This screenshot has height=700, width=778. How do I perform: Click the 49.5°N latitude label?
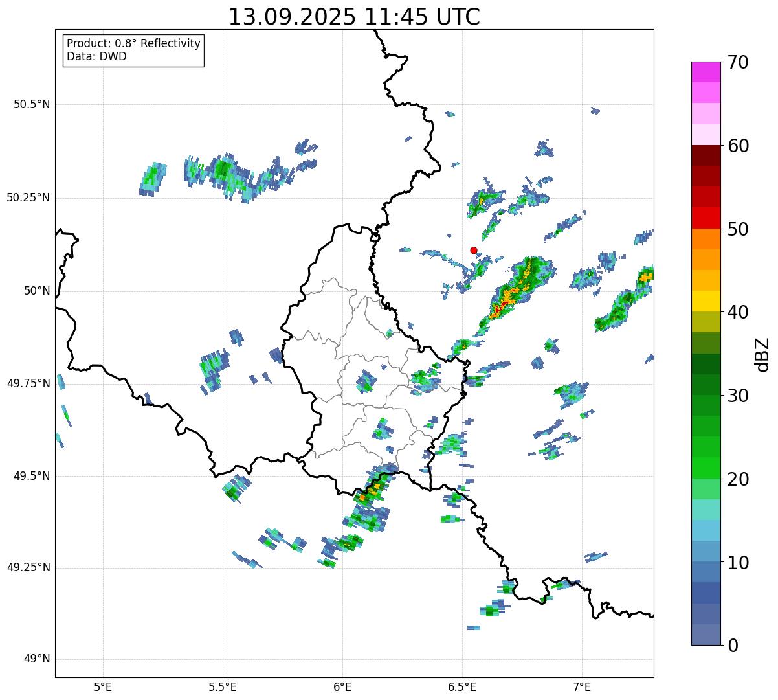[31, 476]
